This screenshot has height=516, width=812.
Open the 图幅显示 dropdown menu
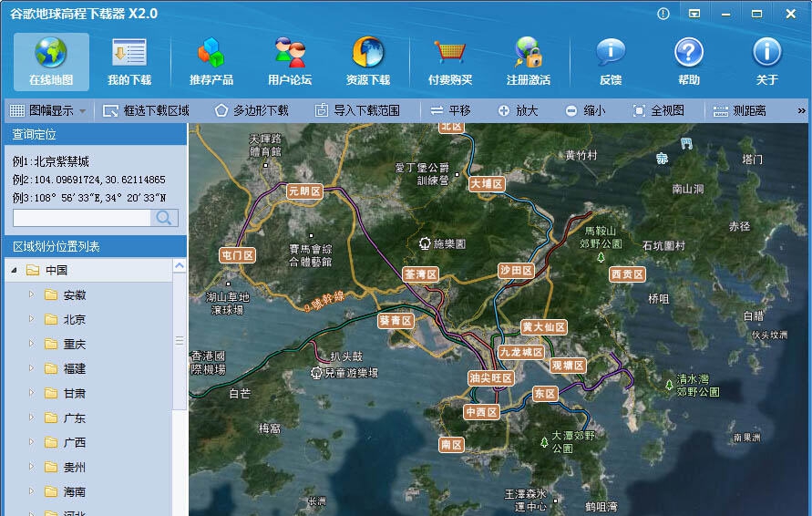(x=48, y=110)
